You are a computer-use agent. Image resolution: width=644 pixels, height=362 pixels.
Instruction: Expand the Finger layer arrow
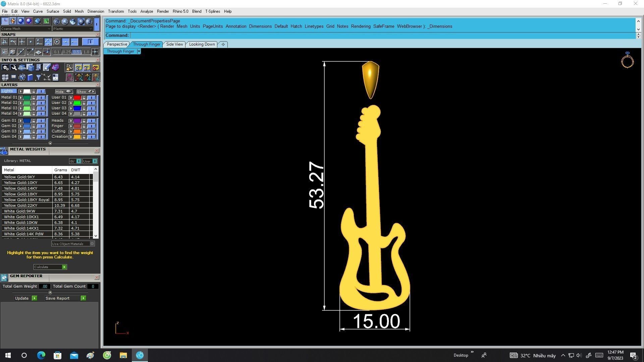click(x=71, y=126)
